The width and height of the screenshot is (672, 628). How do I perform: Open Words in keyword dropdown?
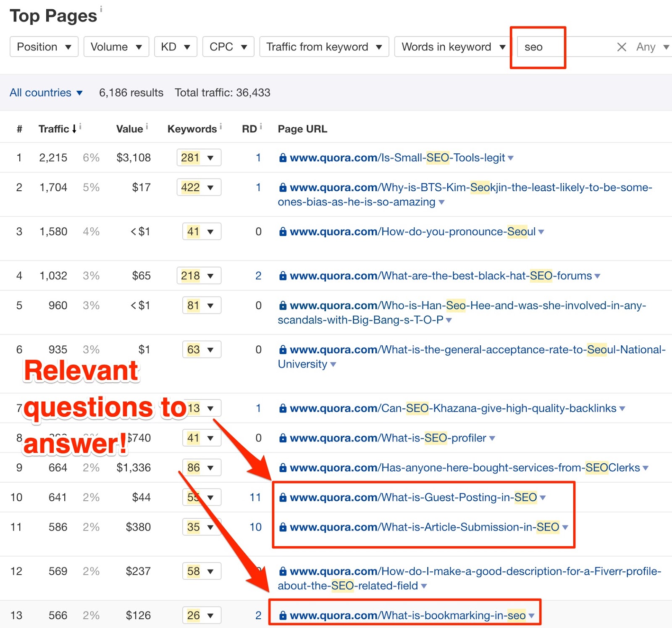tap(453, 47)
